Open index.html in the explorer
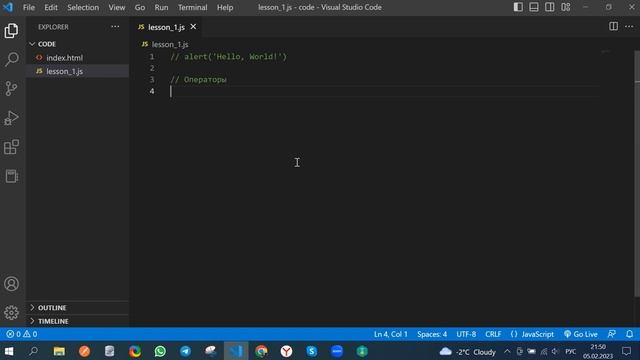This screenshot has width=640, height=360. 64,58
